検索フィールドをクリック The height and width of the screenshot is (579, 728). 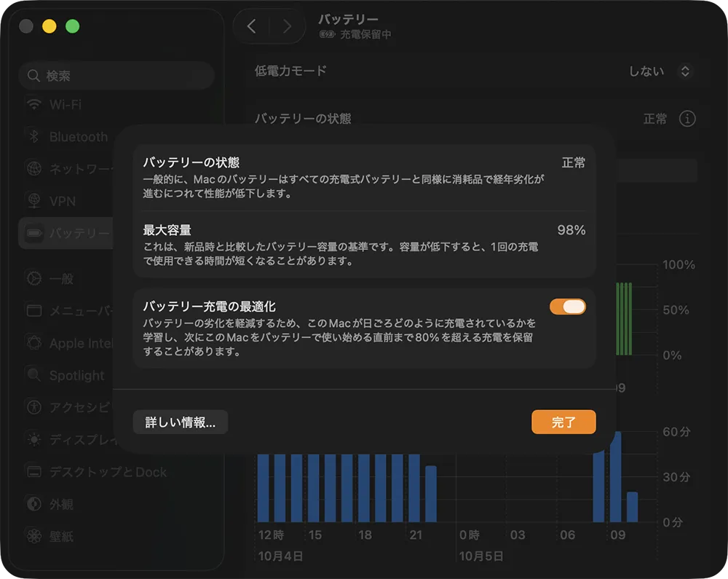[116, 76]
